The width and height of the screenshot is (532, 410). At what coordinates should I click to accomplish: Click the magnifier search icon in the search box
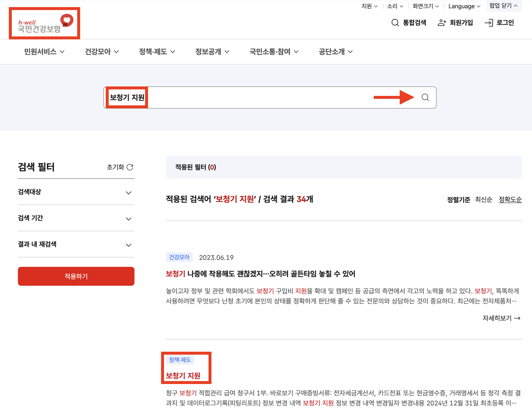click(425, 97)
